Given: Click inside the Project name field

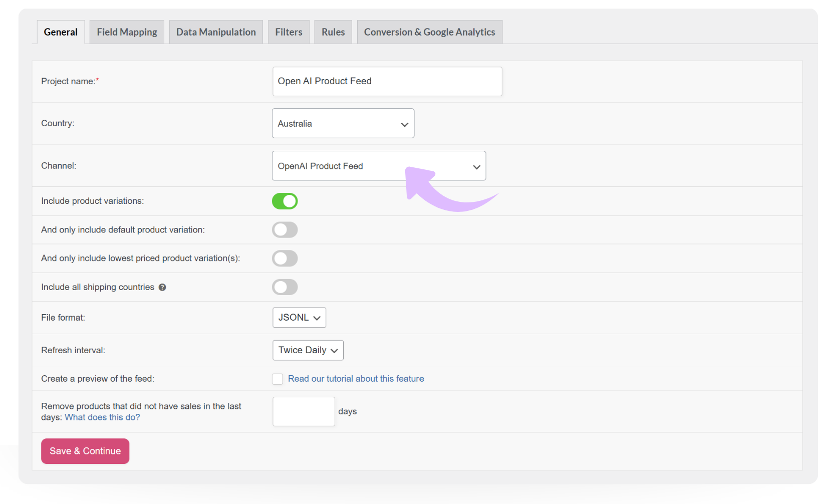Looking at the screenshot, I should (x=387, y=81).
